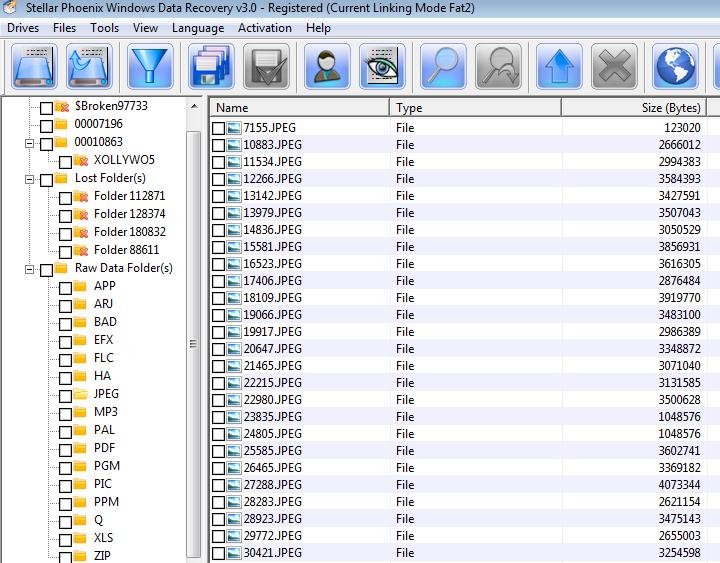The height and width of the screenshot is (563, 720).
Task: Click the image icon of 13142.JPEG
Action: 234,196
